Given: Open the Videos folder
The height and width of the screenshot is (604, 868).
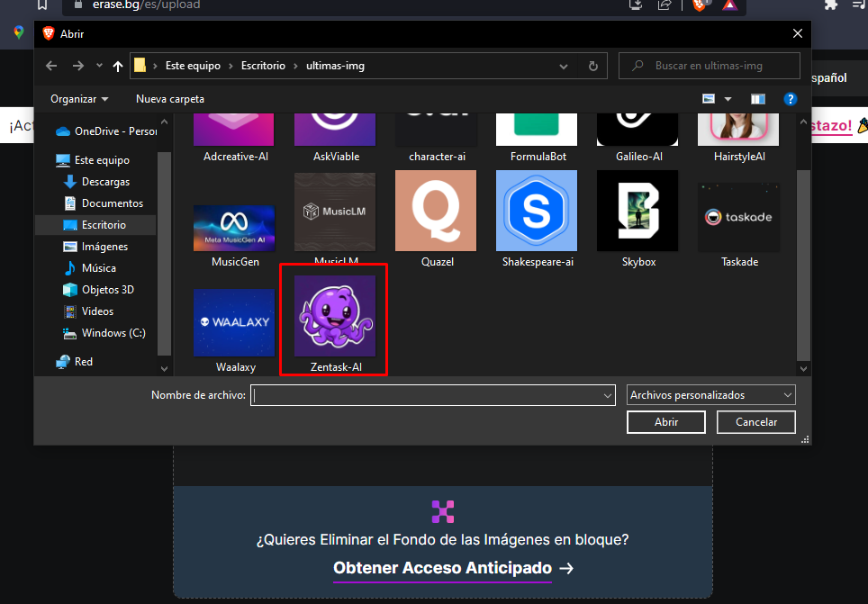Looking at the screenshot, I should (88, 311).
